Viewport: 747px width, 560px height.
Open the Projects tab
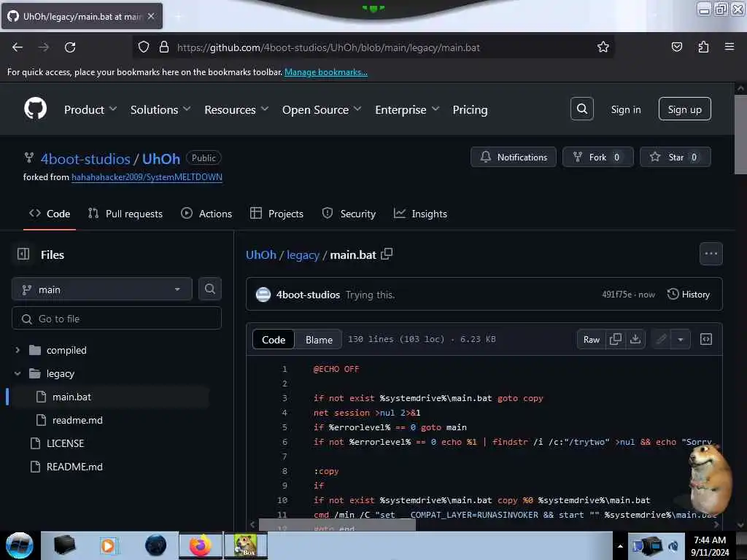[x=276, y=214]
